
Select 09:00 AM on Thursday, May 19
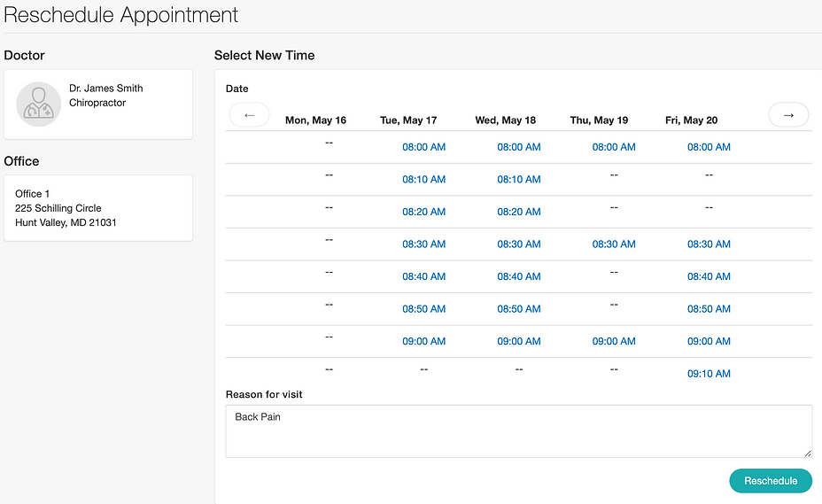pyautogui.click(x=614, y=342)
